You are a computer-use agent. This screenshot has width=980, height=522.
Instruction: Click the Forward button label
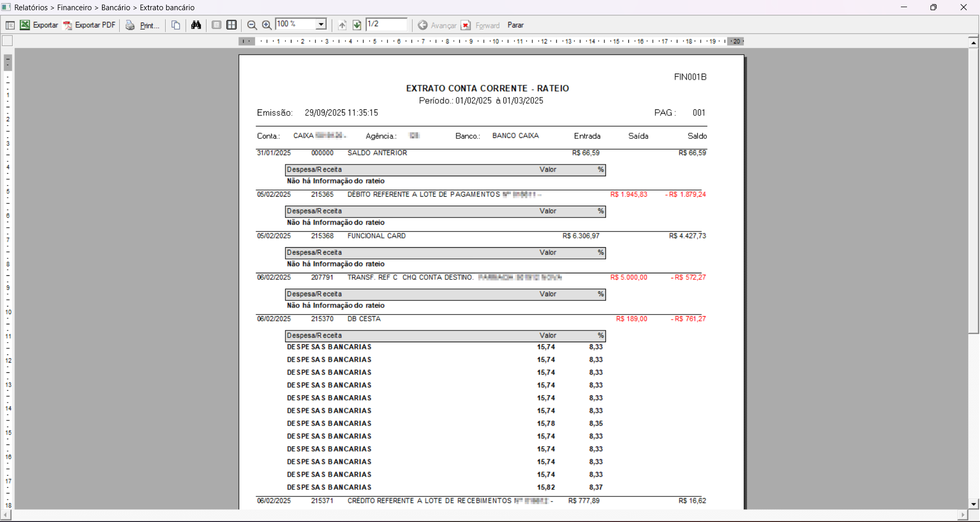click(487, 26)
